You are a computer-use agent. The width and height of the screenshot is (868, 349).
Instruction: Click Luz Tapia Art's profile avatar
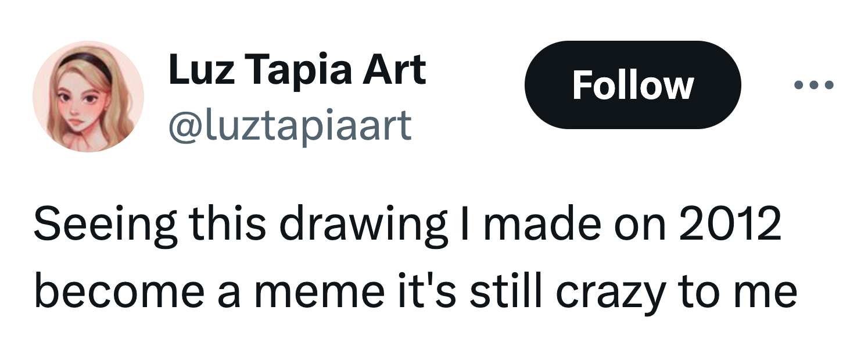point(88,97)
